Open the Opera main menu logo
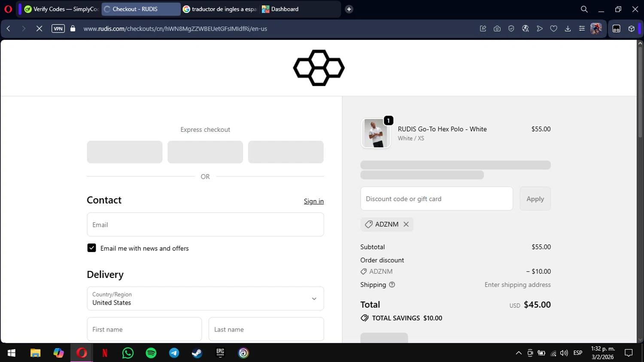The width and height of the screenshot is (644, 362). coord(8,9)
